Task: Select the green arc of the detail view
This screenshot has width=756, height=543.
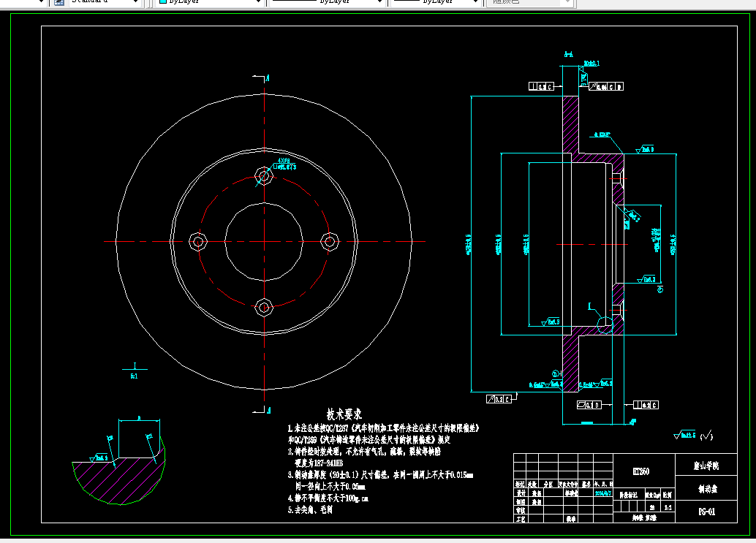Action: (121, 504)
